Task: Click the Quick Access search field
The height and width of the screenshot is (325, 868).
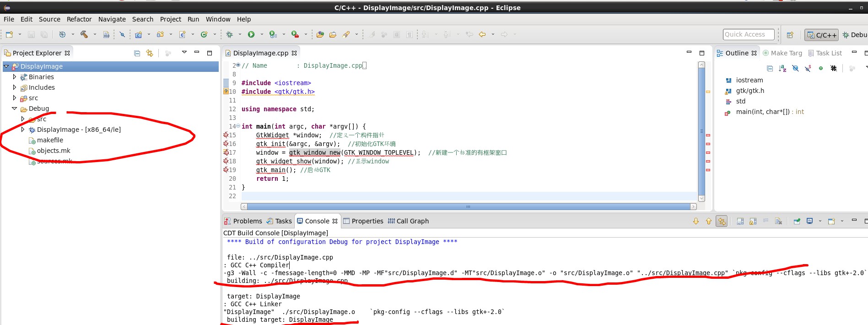Action: (749, 34)
